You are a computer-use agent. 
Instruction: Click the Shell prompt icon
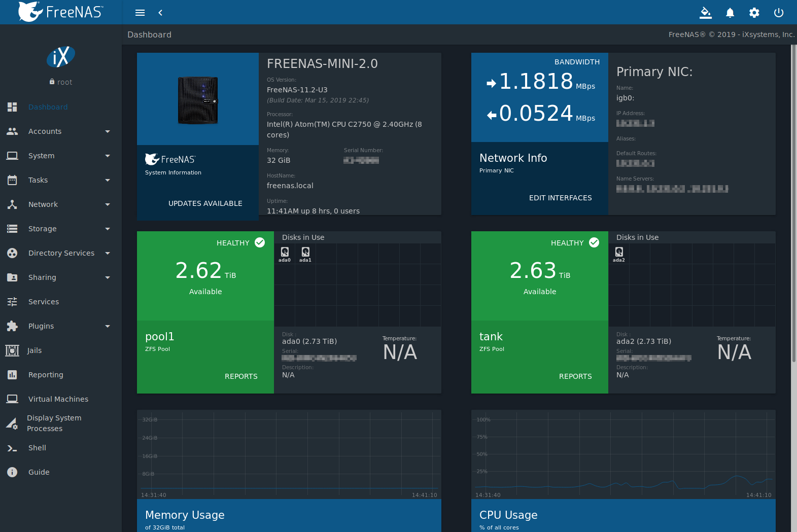click(12, 448)
